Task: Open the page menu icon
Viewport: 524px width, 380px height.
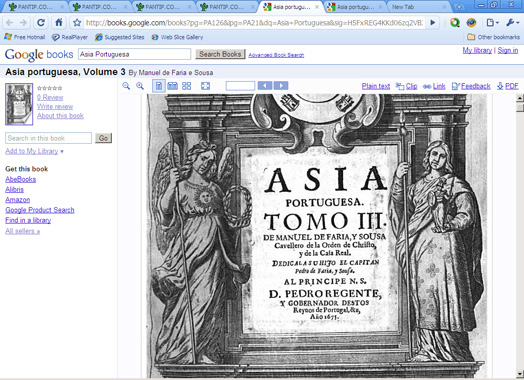Action: point(492,23)
